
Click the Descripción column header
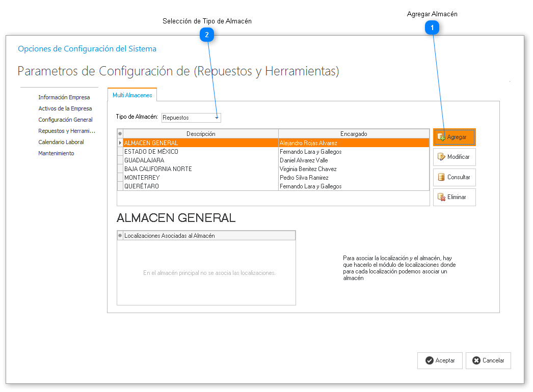(201, 134)
